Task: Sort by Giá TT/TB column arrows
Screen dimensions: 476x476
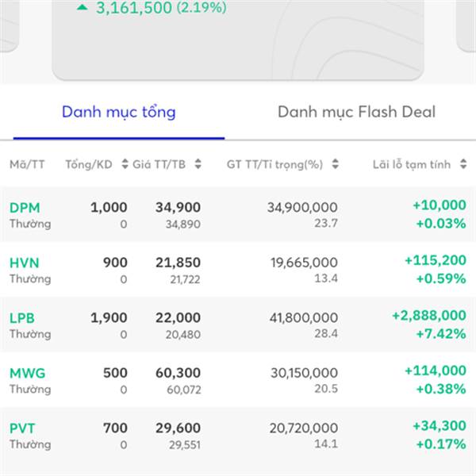Action: tap(198, 164)
